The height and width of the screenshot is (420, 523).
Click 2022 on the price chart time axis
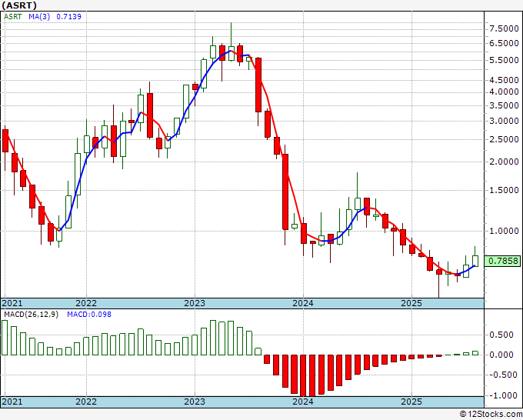86,303
